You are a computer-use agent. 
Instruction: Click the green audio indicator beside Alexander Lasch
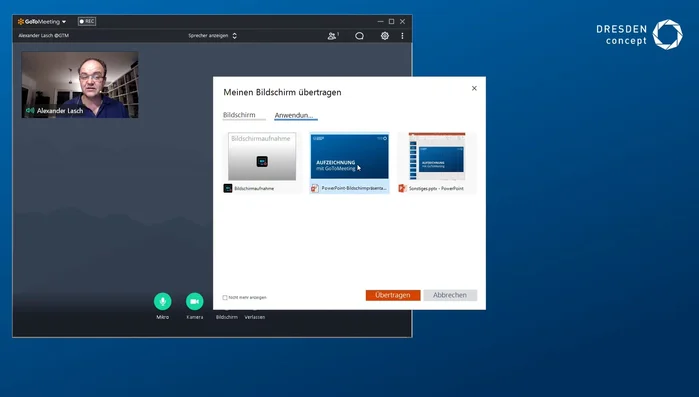tap(30, 111)
